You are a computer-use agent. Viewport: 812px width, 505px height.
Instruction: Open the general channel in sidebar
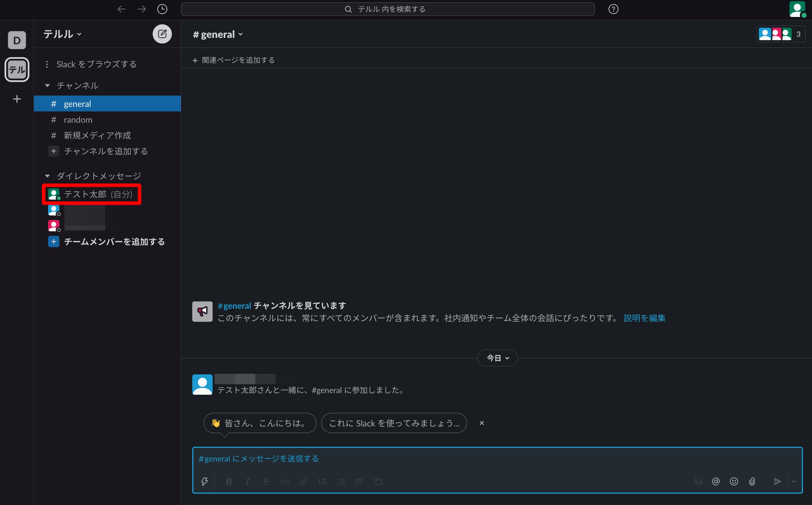tap(107, 103)
